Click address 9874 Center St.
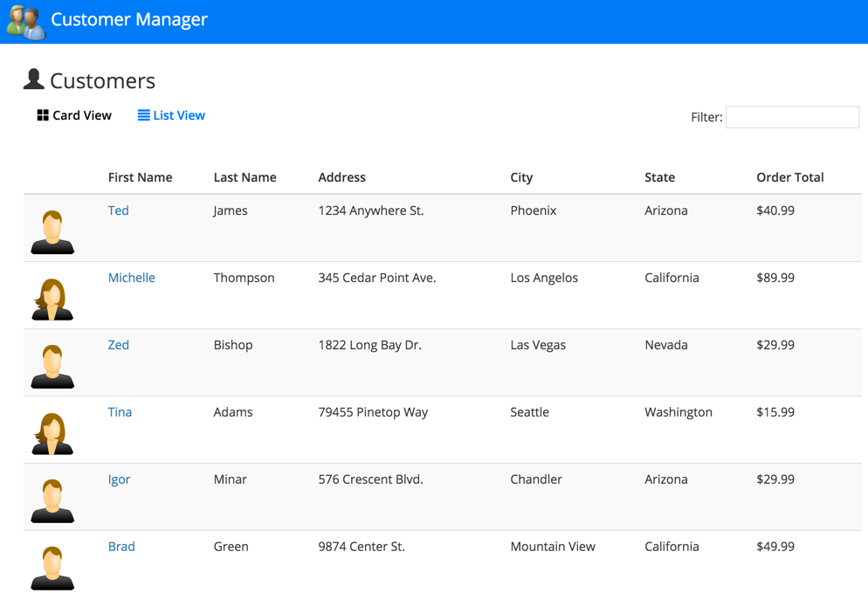This screenshot has height=593, width=868. pyautogui.click(x=362, y=547)
